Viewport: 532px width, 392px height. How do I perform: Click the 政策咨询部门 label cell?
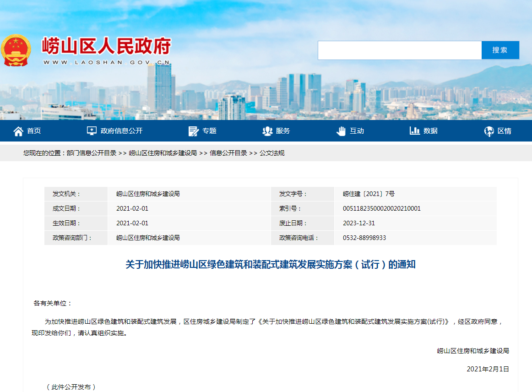pos(76,238)
